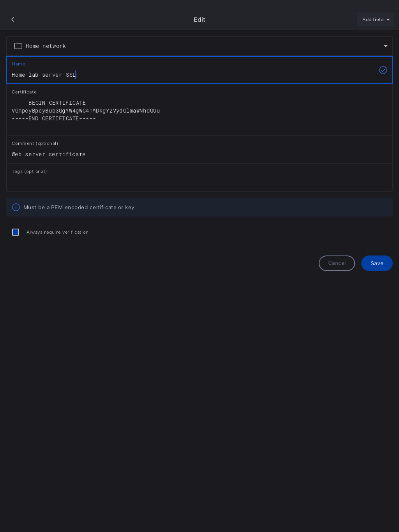
Task: Click into the Name field text
Action: 43,75
